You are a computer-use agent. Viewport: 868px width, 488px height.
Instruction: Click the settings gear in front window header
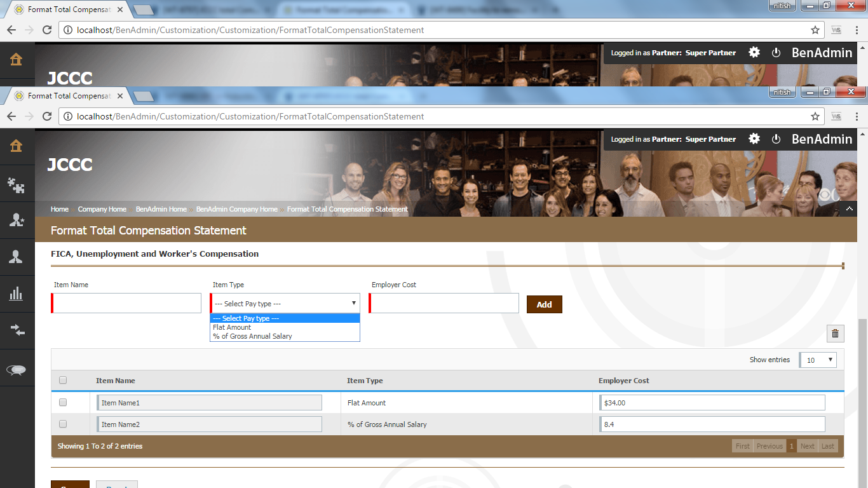coord(754,139)
